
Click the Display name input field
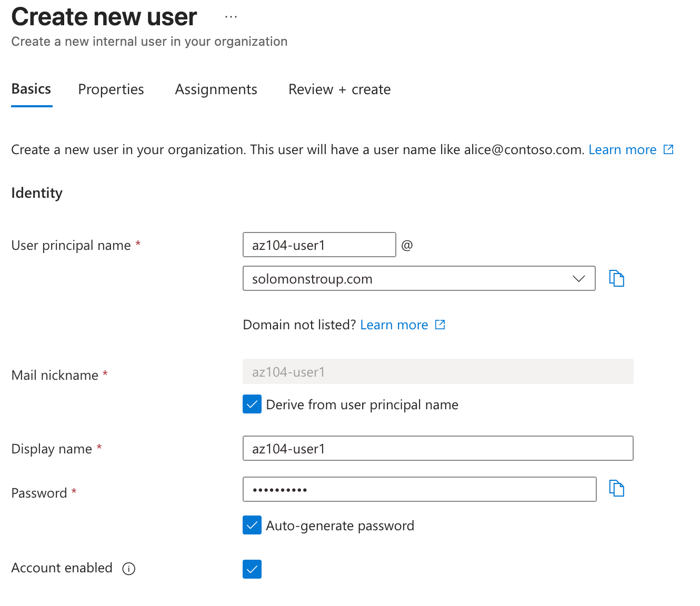coord(437,448)
